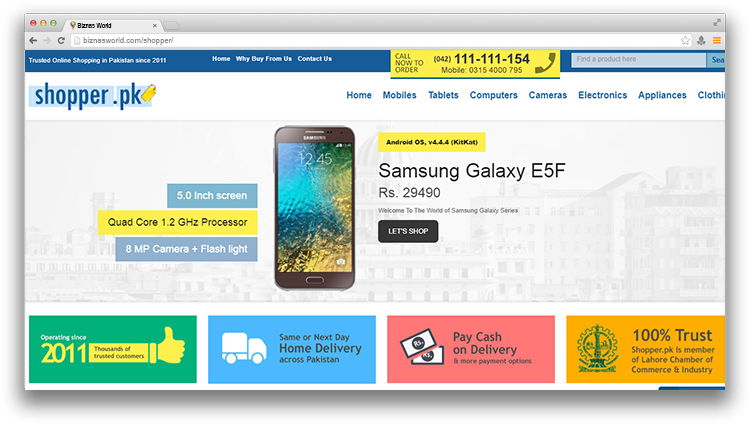
Task: Click the LET'S SHOP button
Action: click(408, 231)
